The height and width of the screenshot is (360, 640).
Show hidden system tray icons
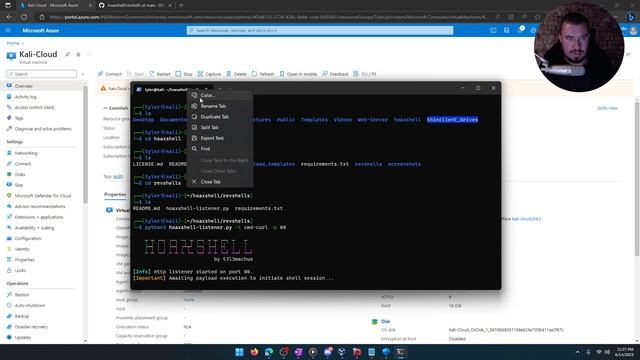[x=578, y=352]
